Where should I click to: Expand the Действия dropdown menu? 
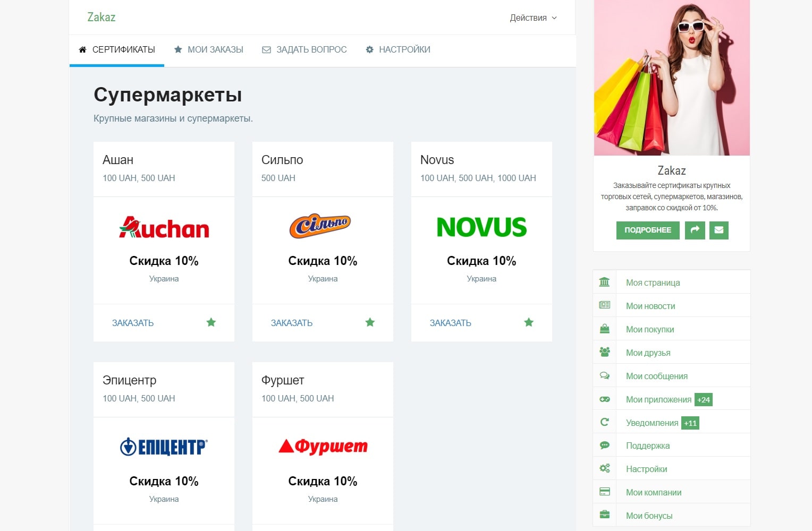tap(533, 18)
